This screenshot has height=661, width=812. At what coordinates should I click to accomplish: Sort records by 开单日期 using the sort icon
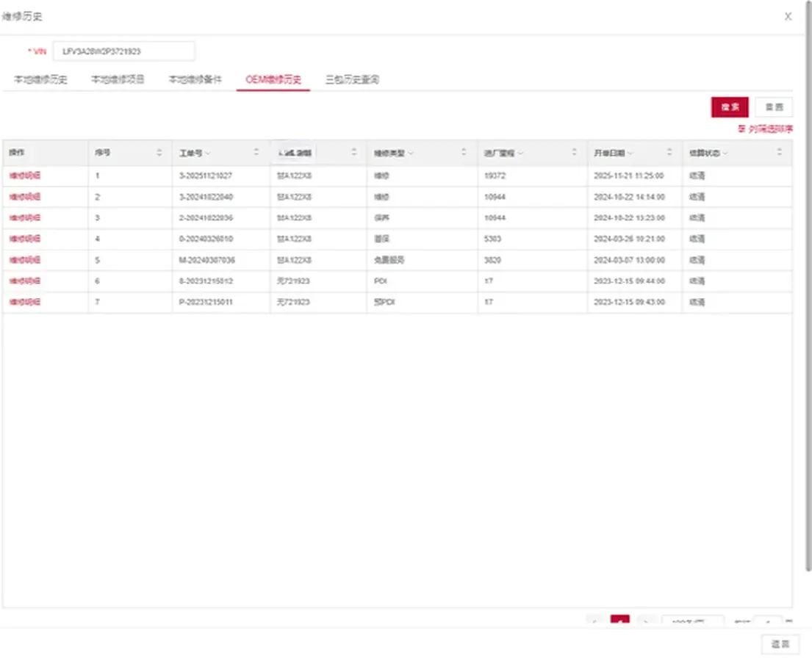pos(669,153)
